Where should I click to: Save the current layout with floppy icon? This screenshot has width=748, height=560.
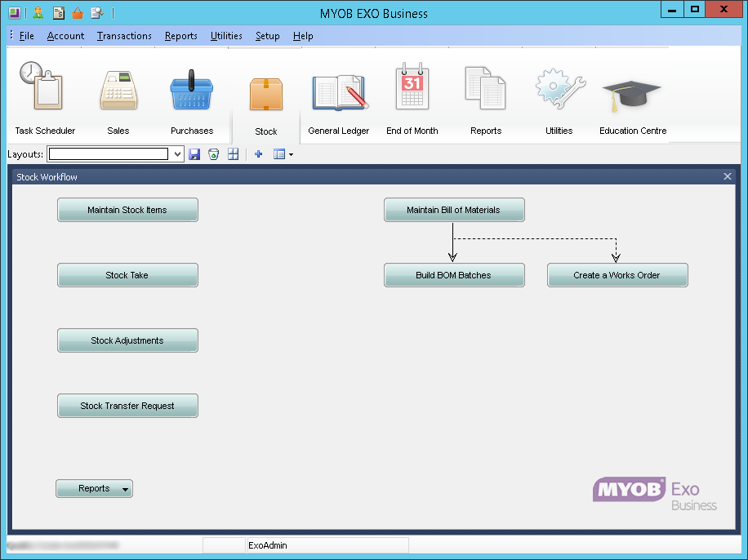pos(194,154)
